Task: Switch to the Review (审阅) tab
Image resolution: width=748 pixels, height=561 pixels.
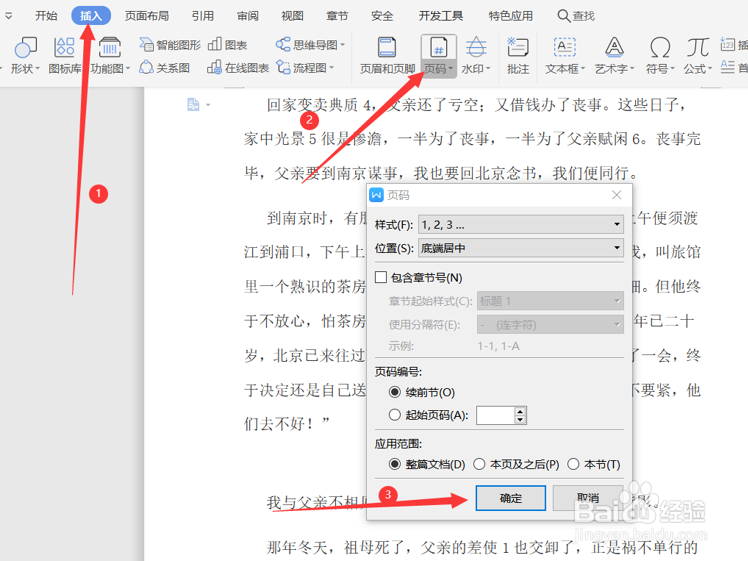Action: point(248,16)
